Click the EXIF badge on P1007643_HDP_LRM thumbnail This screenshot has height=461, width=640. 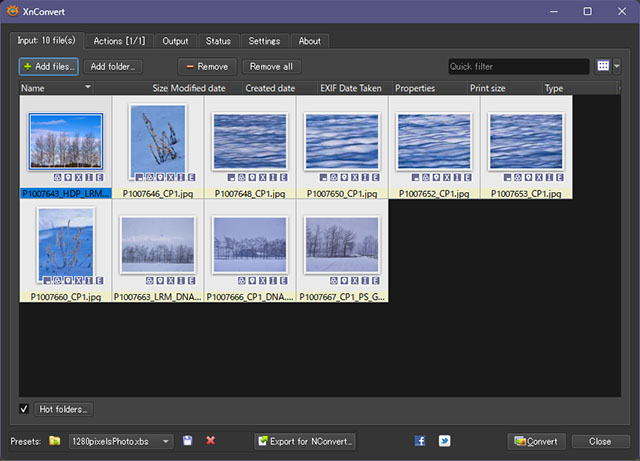click(x=99, y=177)
